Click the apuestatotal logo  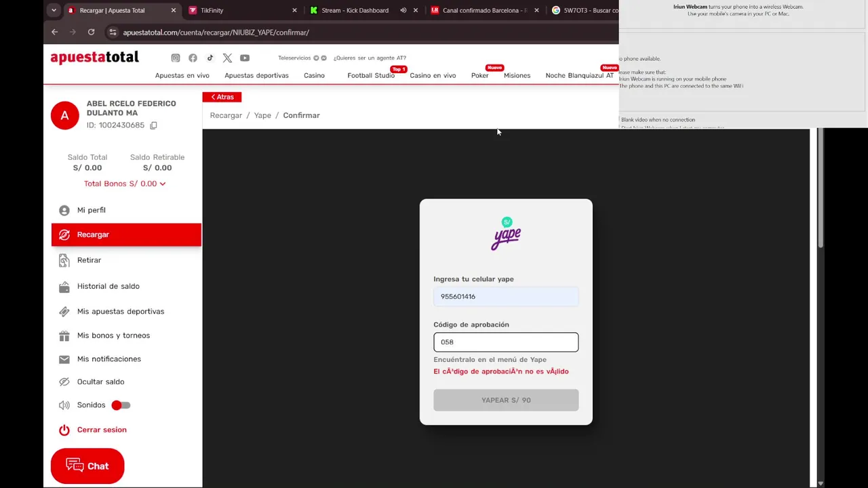tap(95, 58)
